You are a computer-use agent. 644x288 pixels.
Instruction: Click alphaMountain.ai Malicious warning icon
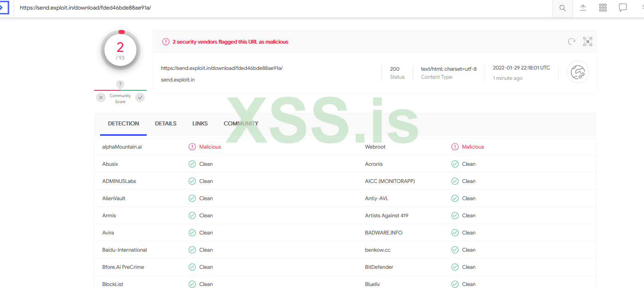[192, 147]
